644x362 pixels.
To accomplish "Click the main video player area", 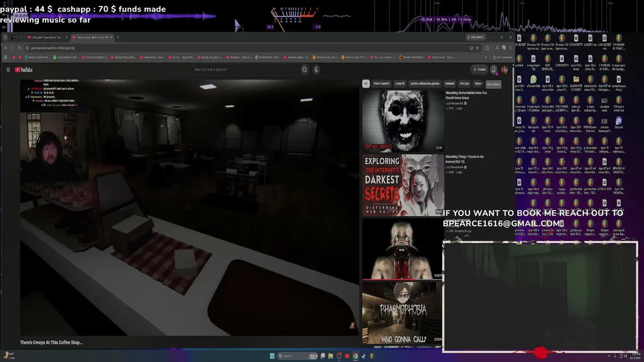I will pos(189,207).
